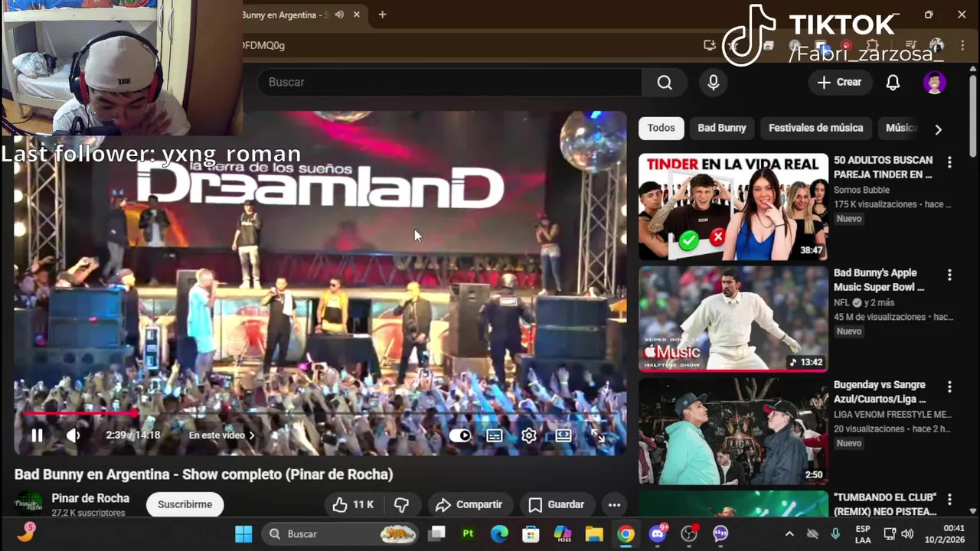Click the YouTube search magnifier button
Viewport: 980px width, 551px height.
click(665, 82)
